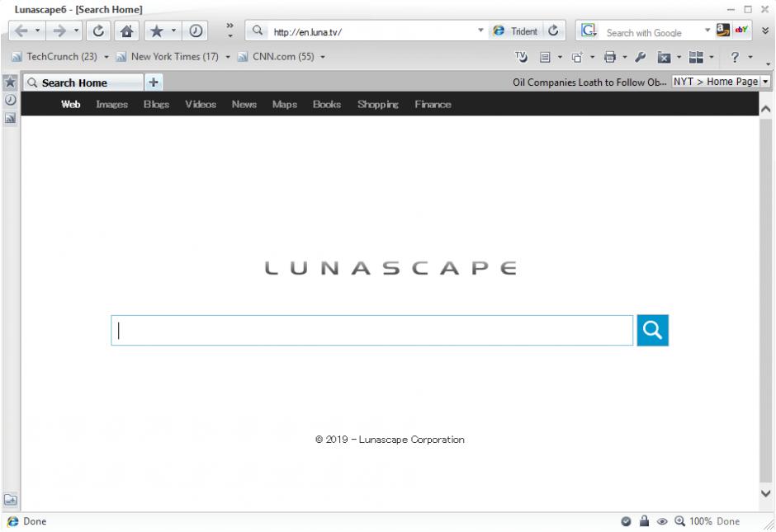Viewport: 776px width, 532px height.
Task: Select the Finance search tab
Action: 433,104
